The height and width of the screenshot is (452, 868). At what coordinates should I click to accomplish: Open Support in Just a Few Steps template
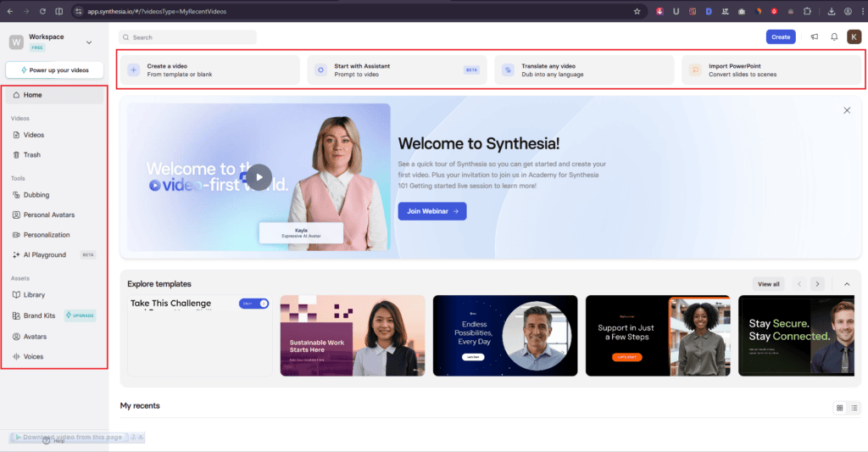point(658,336)
